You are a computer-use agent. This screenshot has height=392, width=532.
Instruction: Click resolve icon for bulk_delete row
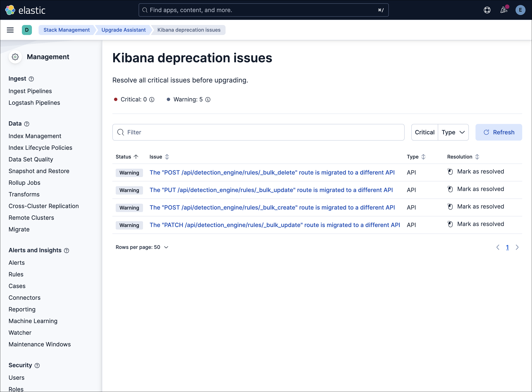[x=450, y=172]
